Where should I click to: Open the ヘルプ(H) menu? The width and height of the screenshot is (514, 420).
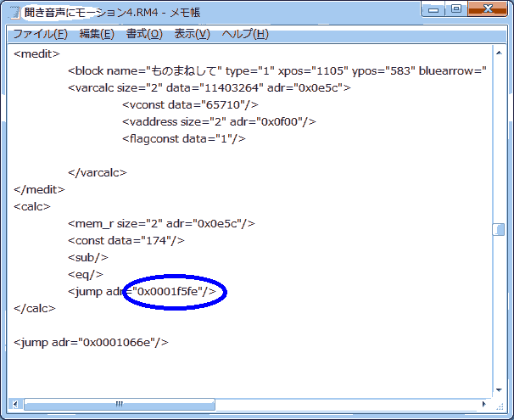[x=245, y=34]
